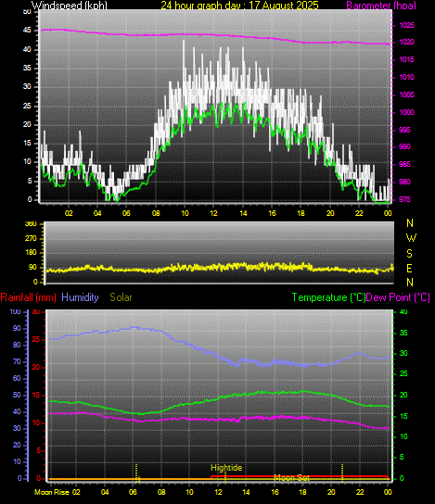
Task: Click the yellow dotted marker near hour 06
Action: tap(136, 472)
